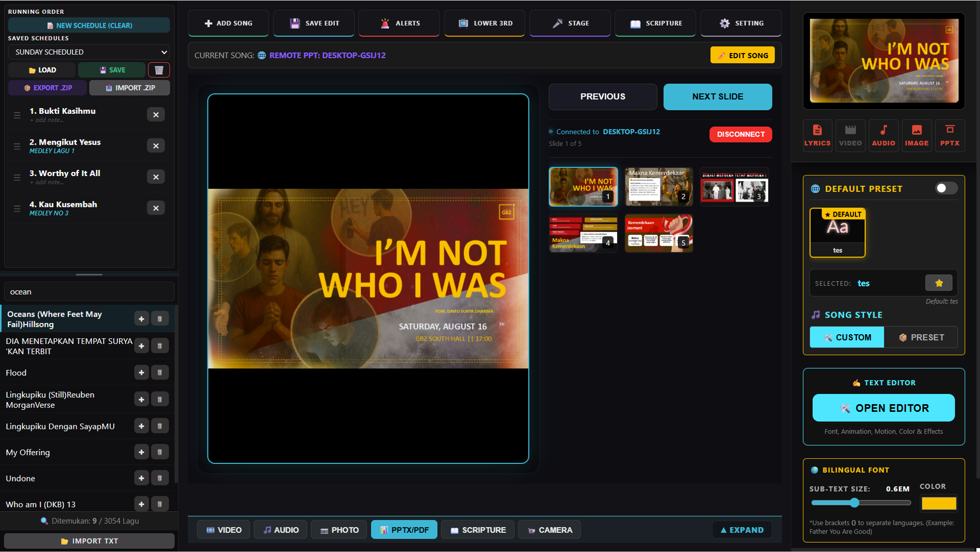
Task: Delete Lingkupiku (Still) Reuben Morgan song
Action: tap(160, 400)
